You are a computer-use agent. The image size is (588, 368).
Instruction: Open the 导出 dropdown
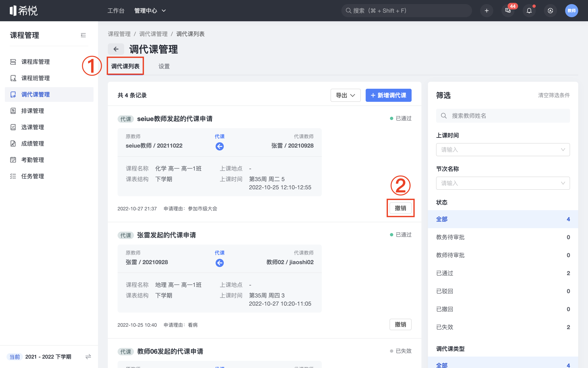click(x=345, y=95)
